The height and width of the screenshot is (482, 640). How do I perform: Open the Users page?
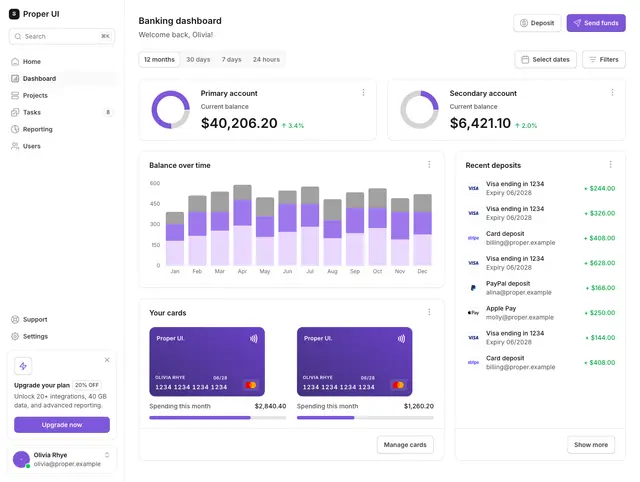click(62, 146)
